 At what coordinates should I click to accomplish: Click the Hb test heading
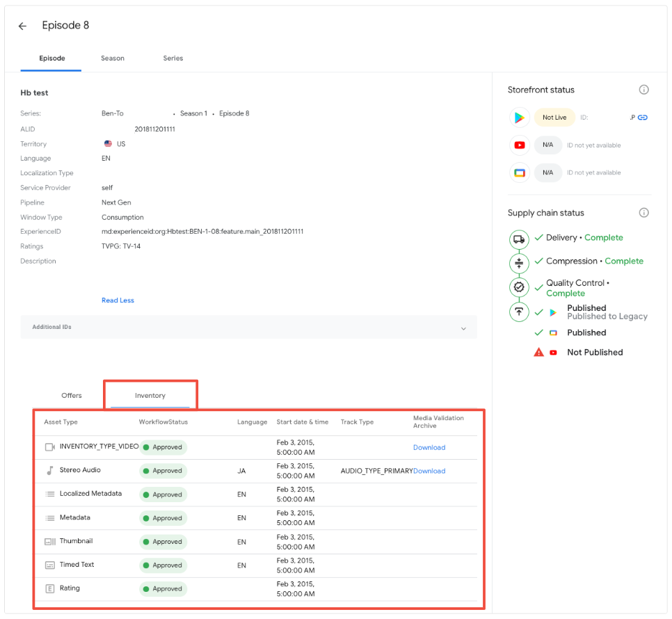pyautogui.click(x=34, y=93)
